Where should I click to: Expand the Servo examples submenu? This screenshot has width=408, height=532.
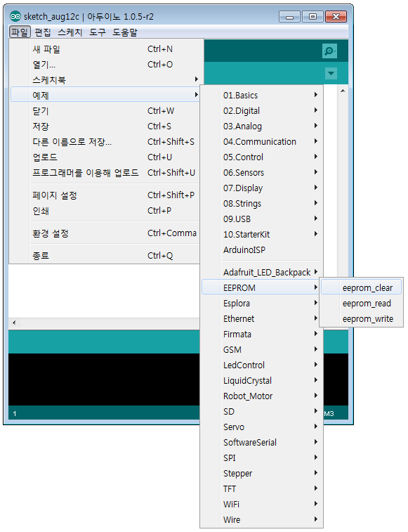pyautogui.click(x=261, y=427)
